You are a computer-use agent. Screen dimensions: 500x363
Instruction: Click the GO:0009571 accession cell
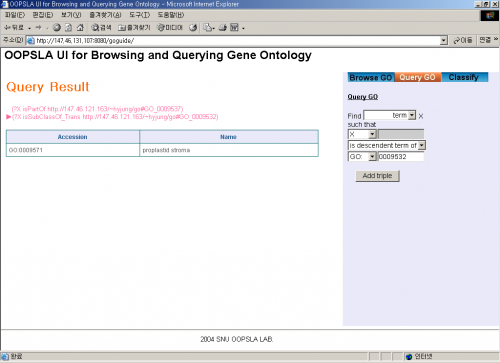(x=73, y=150)
